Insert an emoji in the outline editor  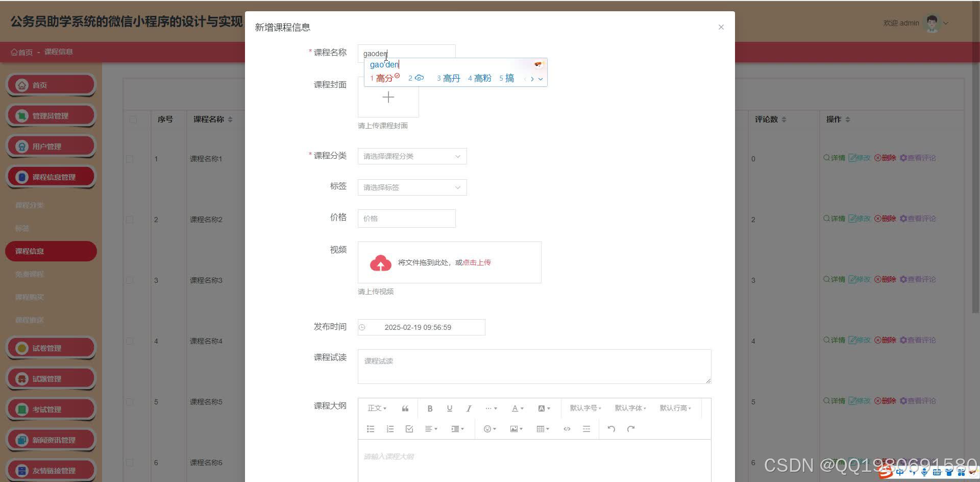(x=486, y=428)
